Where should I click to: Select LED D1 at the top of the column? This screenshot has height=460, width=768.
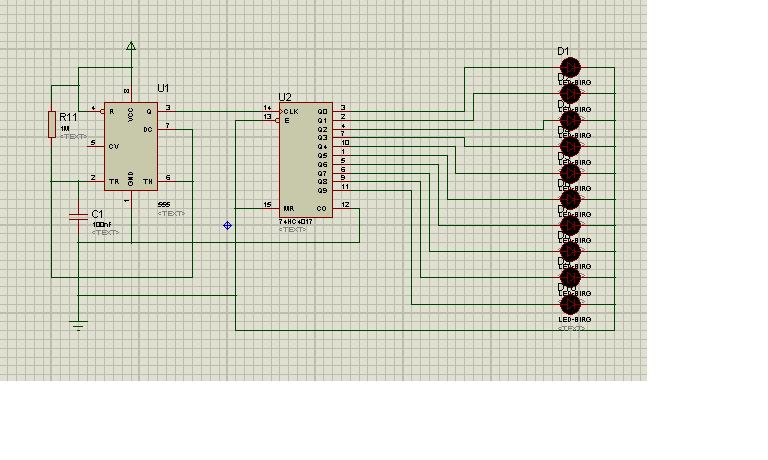pos(570,68)
